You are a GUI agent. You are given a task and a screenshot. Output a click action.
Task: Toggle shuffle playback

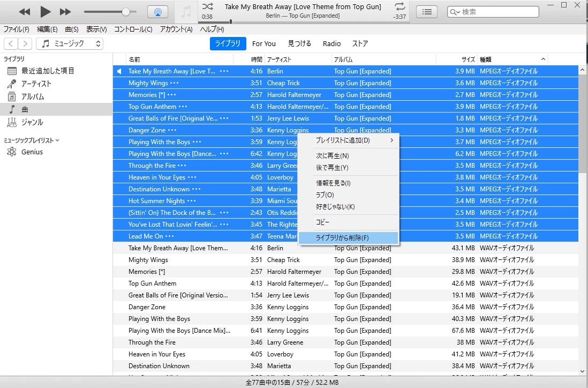pos(208,6)
